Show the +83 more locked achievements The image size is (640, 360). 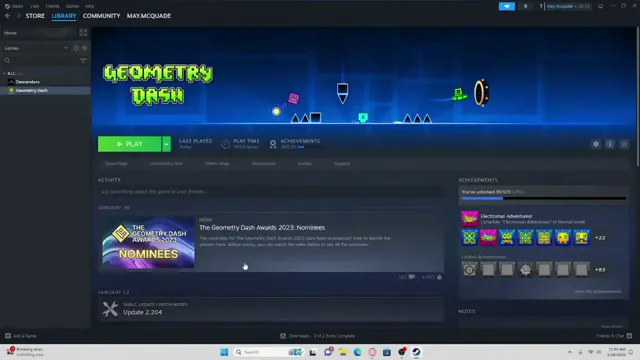(600, 270)
